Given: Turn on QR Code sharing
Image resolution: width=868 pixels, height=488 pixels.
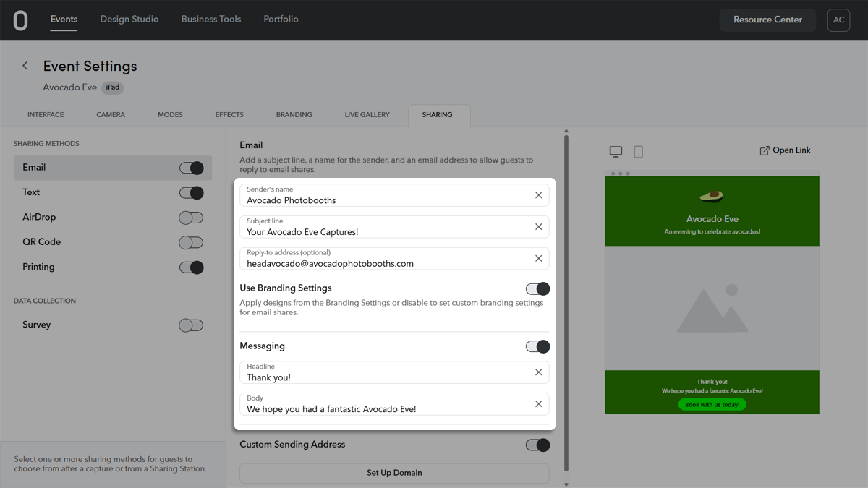Looking at the screenshot, I should 191,242.
